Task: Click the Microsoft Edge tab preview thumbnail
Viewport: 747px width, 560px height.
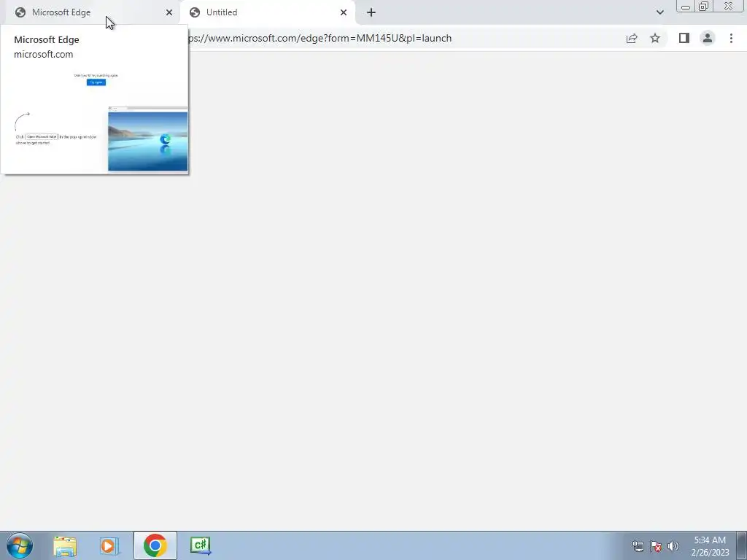Action: (x=94, y=120)
